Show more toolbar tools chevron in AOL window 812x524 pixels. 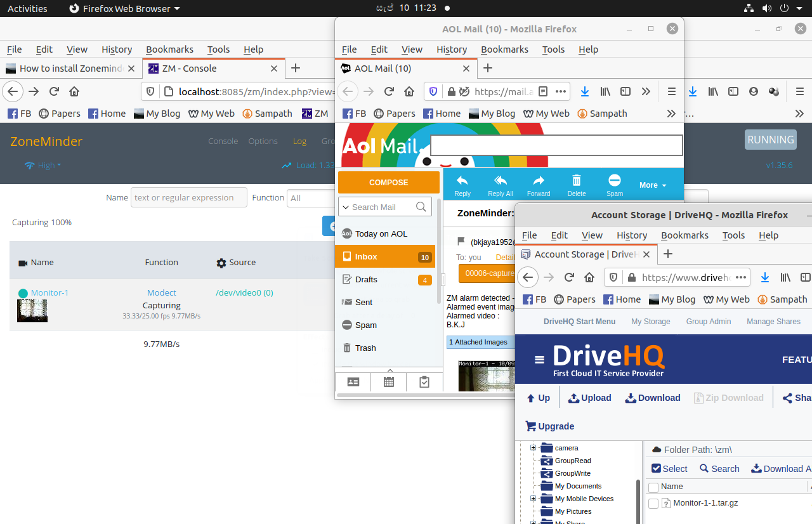coord(646,91)
